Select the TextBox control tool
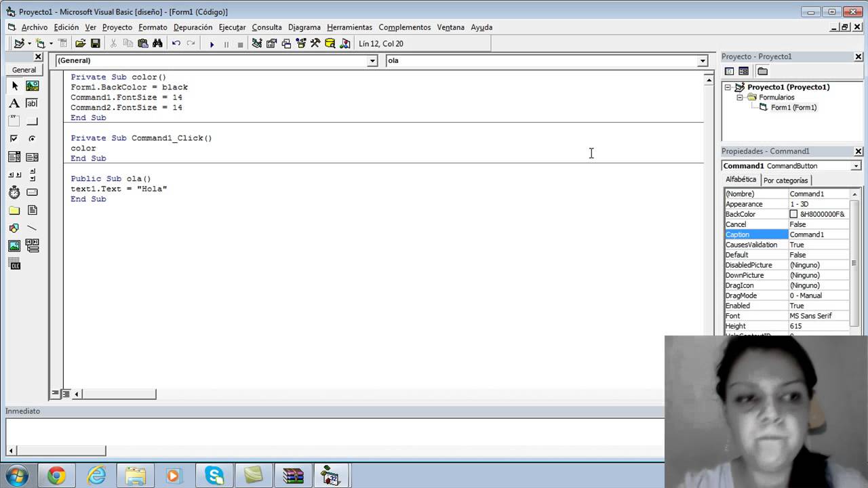Image resolution: width=868 pixels, height=488 pixels. [32, 103]
